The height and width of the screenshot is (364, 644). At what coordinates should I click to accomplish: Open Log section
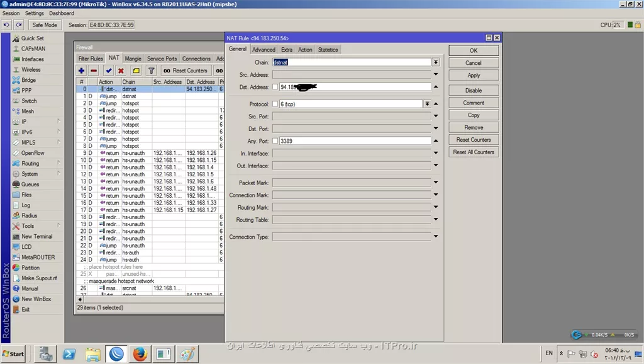(25, 205)
